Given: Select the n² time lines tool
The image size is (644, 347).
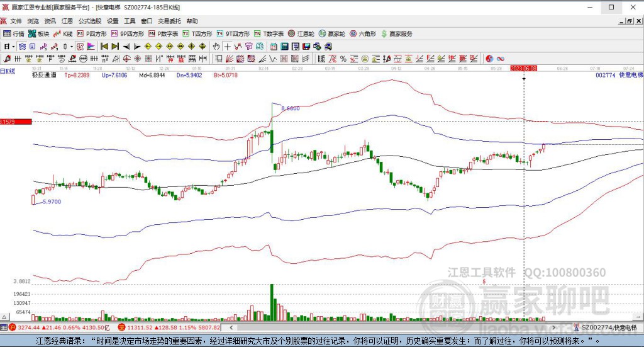Looking at the screenshot, I should point(105,59).
